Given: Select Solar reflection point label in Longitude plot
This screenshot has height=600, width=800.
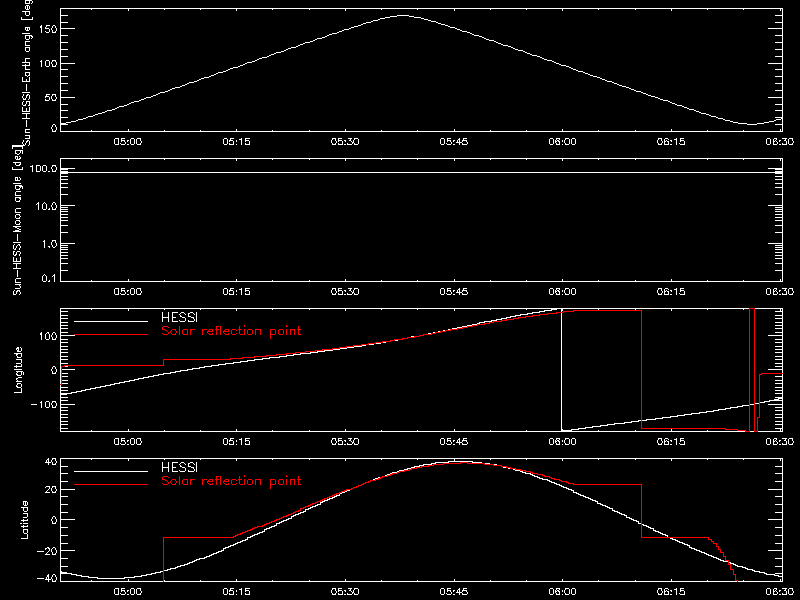Looking at the screenshot, I should point(231,331).
